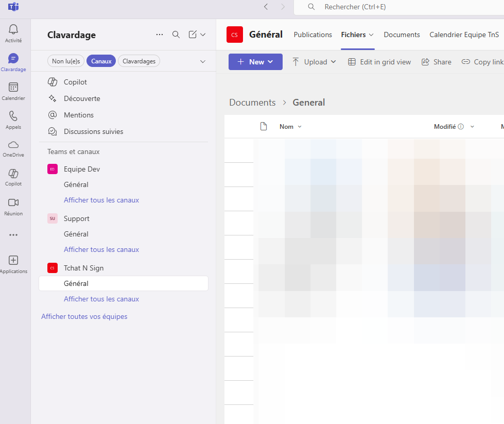Open OneDrive from the left rail
This screenshot has width=504, height=424.
click(x=13, y=149)
